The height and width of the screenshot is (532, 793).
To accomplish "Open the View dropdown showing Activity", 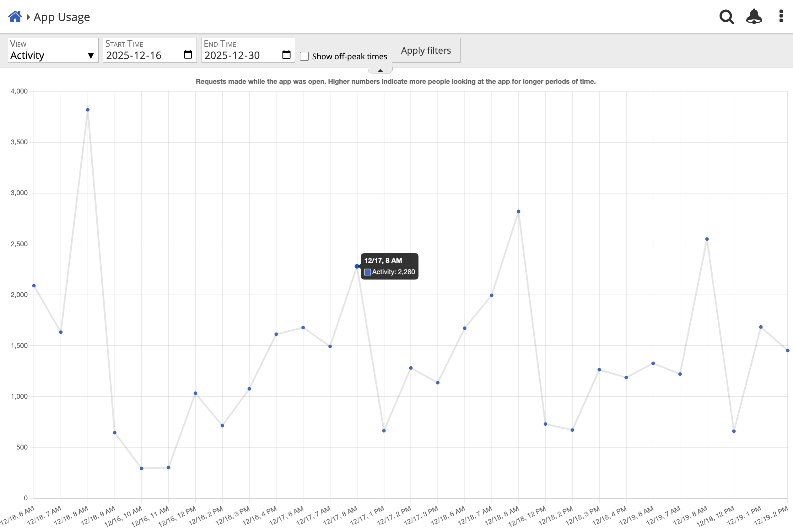I will pos(53,51).
